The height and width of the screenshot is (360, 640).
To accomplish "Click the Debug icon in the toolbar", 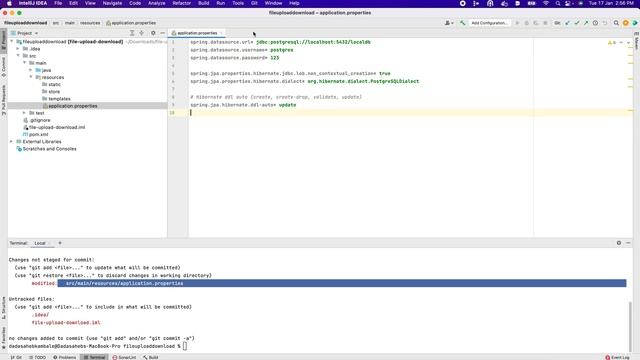I will pos(527,23).
